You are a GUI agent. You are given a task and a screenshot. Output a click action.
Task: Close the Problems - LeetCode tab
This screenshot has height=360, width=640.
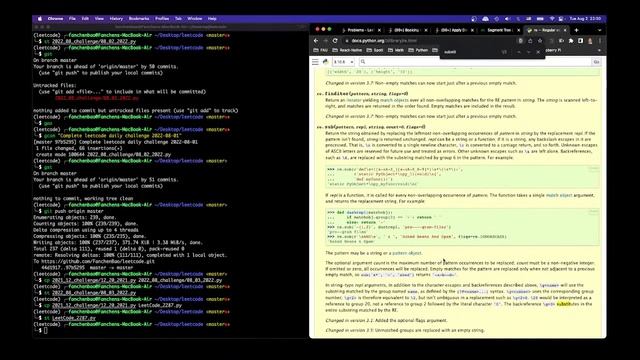379,30
